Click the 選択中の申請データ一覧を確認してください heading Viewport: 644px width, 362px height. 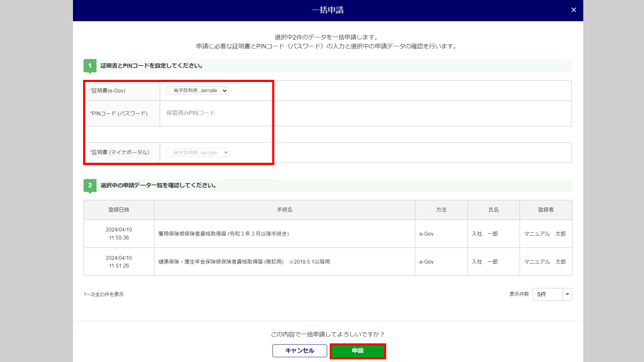click(158, 185)
